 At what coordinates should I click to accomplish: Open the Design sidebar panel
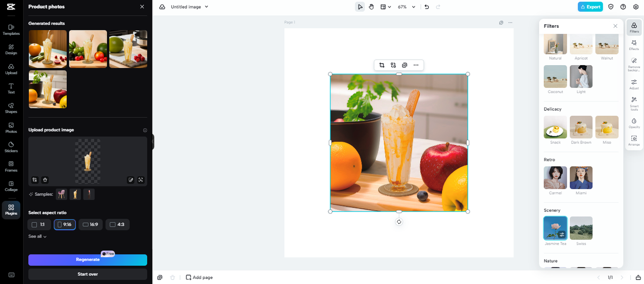point(11,49)
